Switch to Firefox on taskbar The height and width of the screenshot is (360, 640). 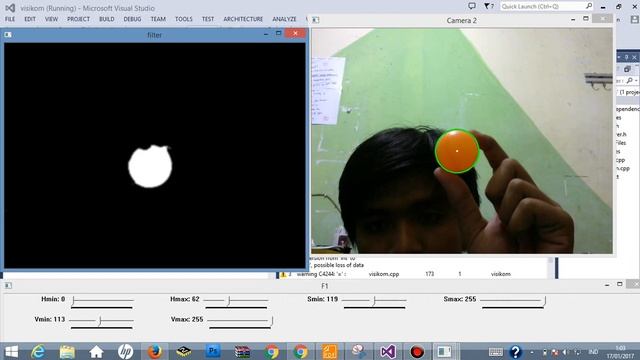click(155, 352)
